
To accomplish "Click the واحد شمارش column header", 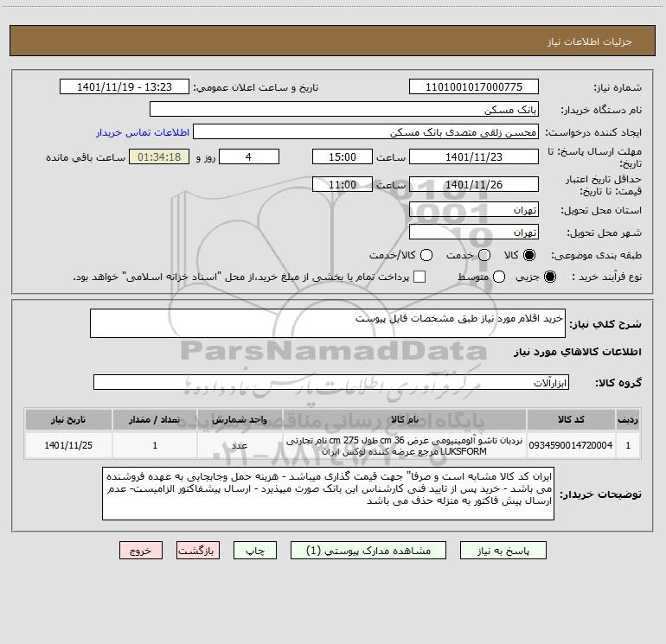I will point(240,419).
